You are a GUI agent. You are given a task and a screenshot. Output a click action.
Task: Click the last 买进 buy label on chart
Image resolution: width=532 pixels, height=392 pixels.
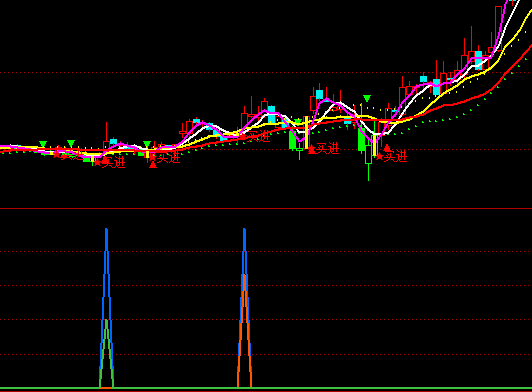click(x=396, y=156)
